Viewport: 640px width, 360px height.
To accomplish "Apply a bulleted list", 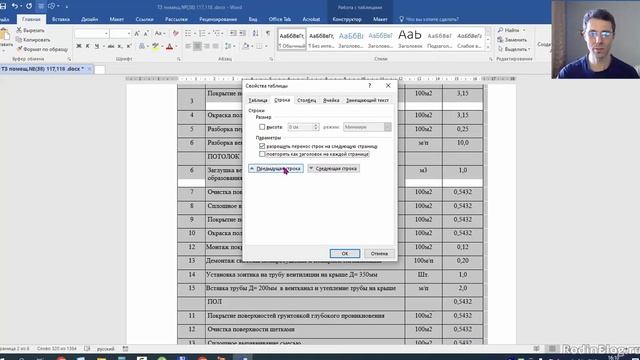I will click(188, 33).
